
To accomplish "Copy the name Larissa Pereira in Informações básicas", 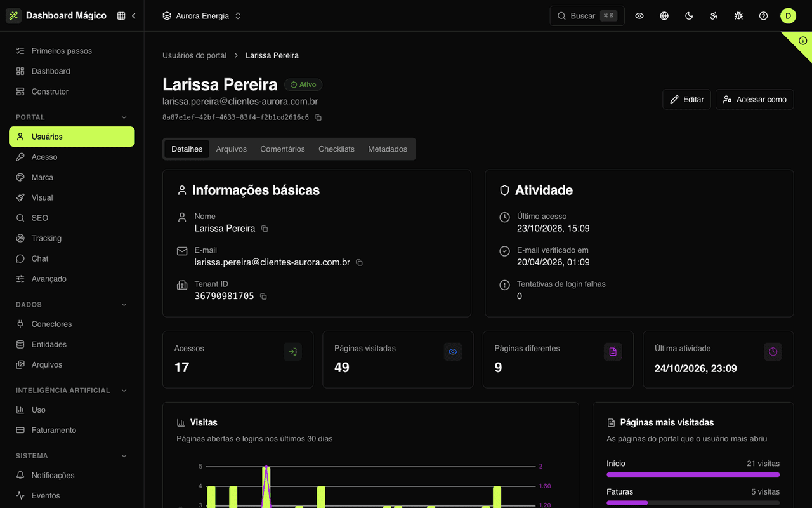I will pos(265,229).
